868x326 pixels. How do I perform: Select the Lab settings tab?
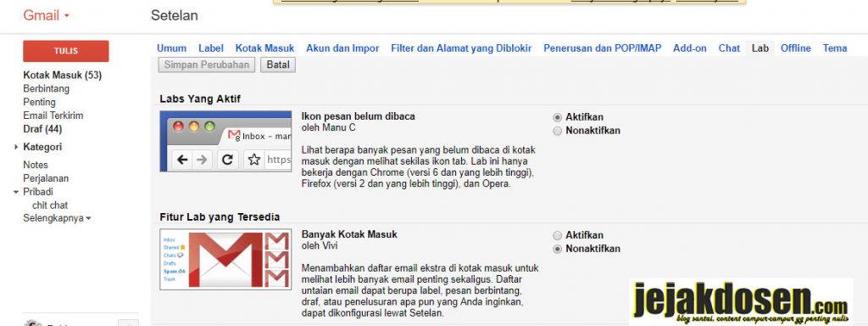pos(760,48)
